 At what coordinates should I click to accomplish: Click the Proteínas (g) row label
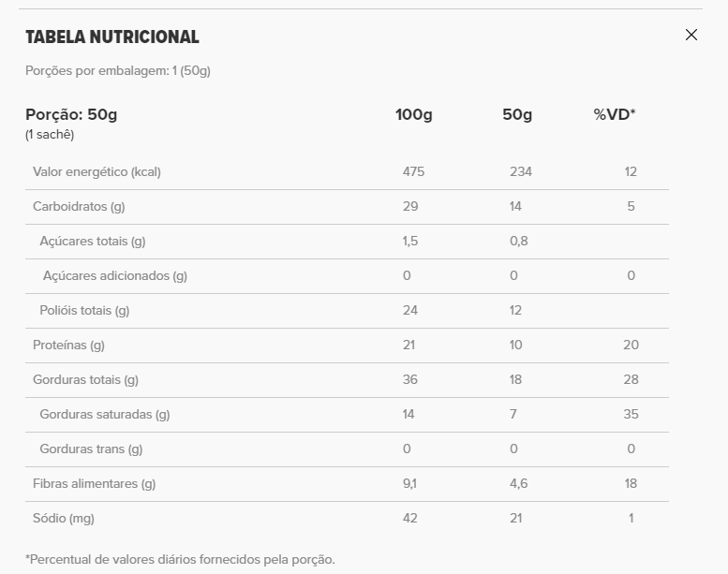[68, 345]
